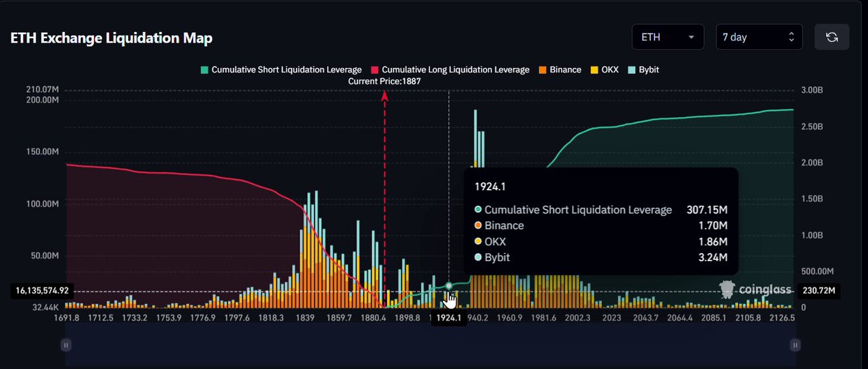Click the refresh chart icon button

(x=832, y=37)
